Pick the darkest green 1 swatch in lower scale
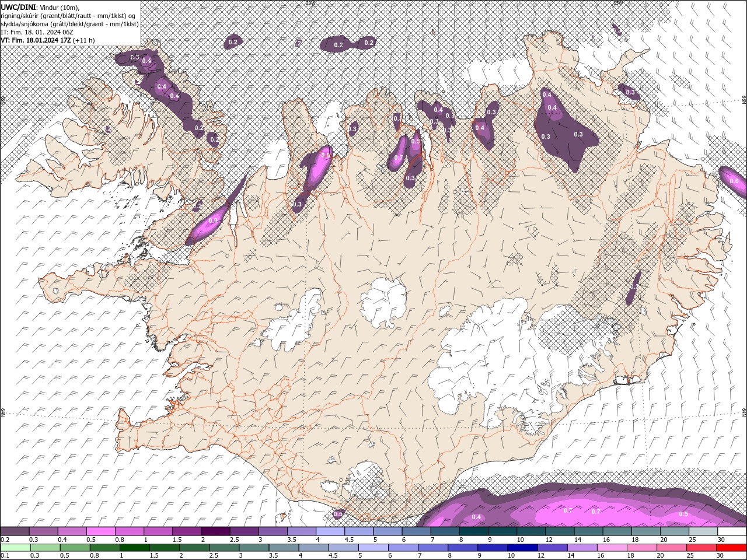The image size is (747, 560). click(x=134, y=548)
